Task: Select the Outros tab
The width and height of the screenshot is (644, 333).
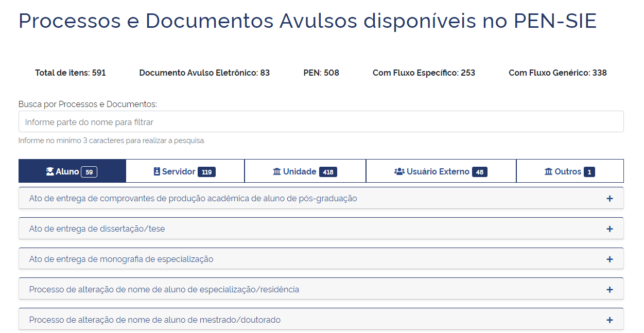Action: 568,172
